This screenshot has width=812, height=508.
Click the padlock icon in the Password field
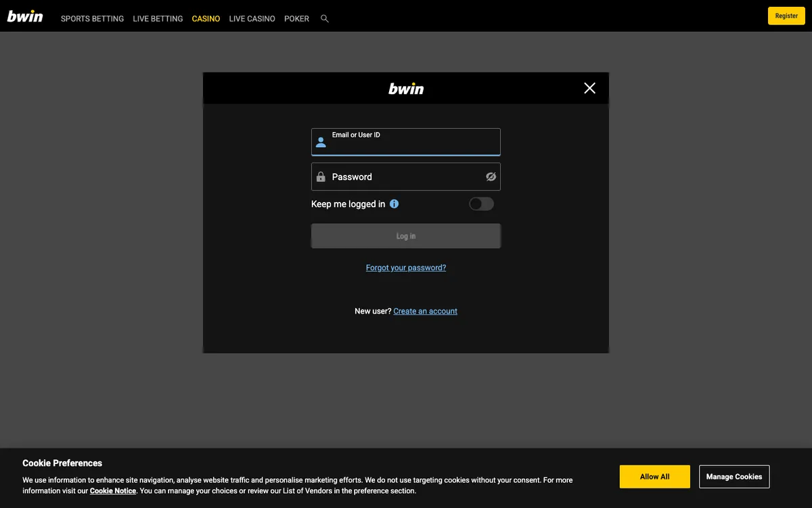pos(321,177)
